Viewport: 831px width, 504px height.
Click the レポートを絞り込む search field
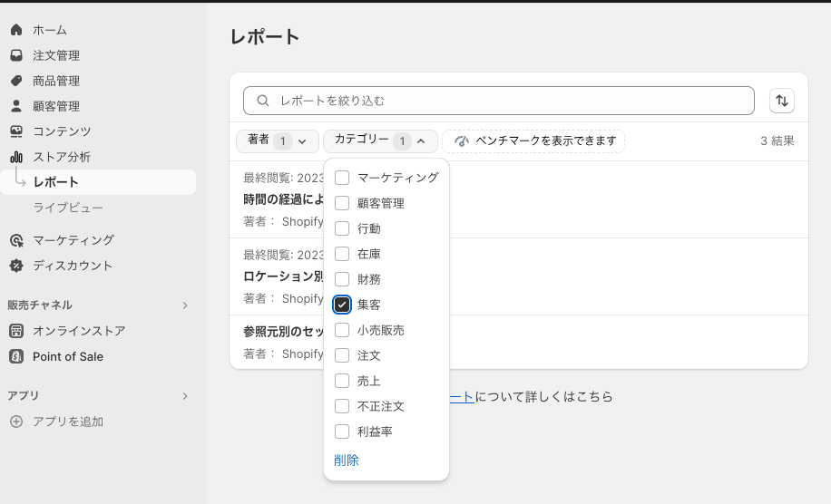point(499,101)
